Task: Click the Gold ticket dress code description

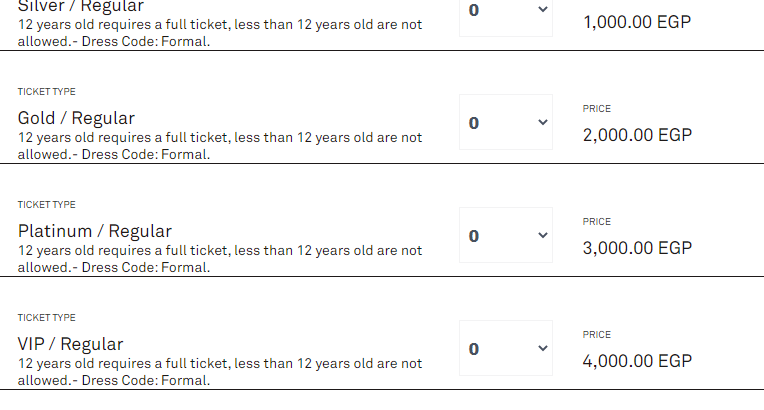Action: 146,155
